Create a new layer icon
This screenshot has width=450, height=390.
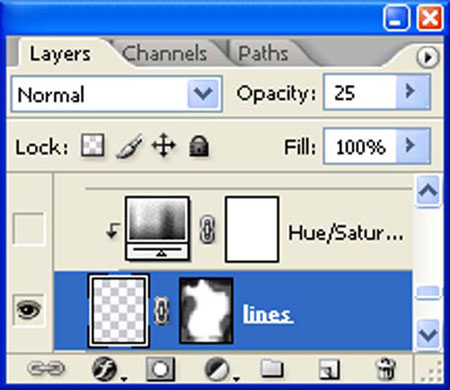click(329, 369)
